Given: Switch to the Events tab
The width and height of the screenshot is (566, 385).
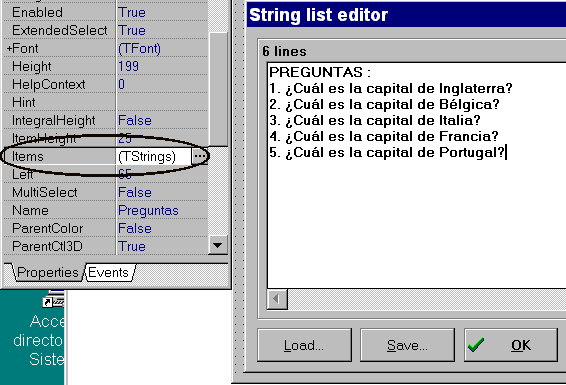Looking at the screenshot, I should pos(109,273).
